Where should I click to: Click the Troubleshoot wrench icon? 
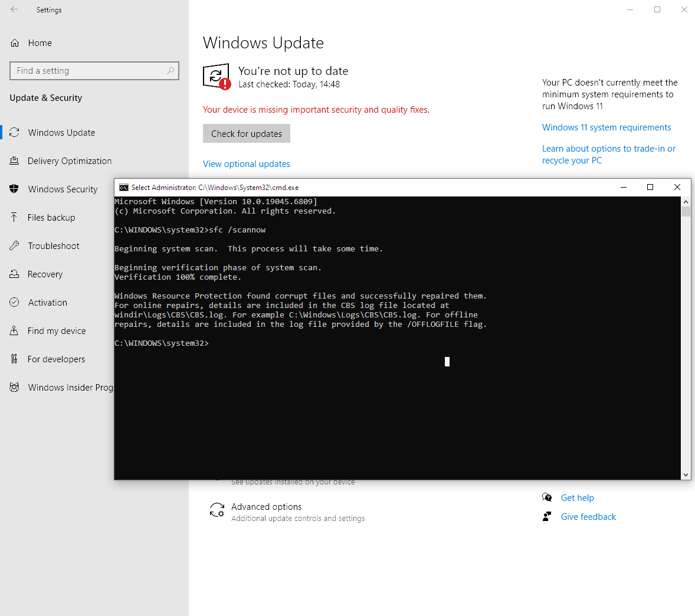(x=14, y=246)
